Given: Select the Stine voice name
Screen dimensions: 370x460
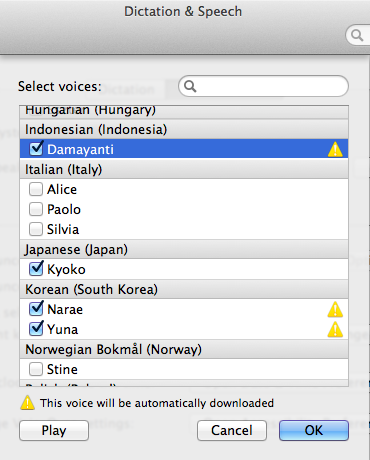Looking at the screenshot, I should 62,369.
